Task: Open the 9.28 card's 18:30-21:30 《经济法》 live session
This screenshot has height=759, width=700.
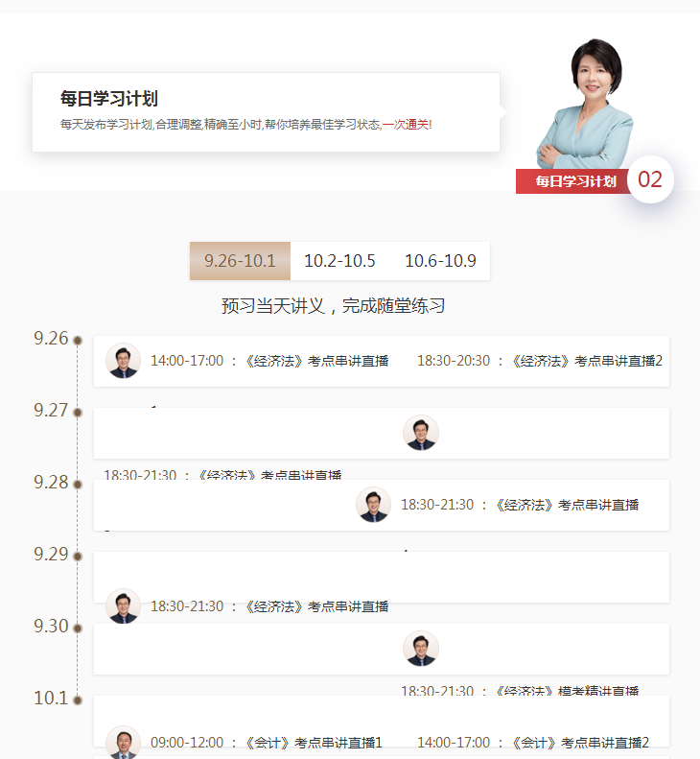Action: tap(519, 505)
